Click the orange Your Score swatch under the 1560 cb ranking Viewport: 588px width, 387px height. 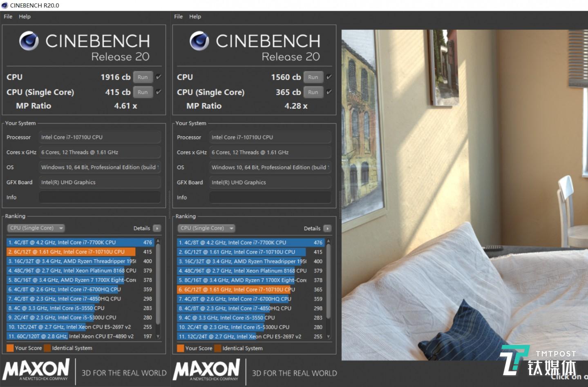[180, 348]
